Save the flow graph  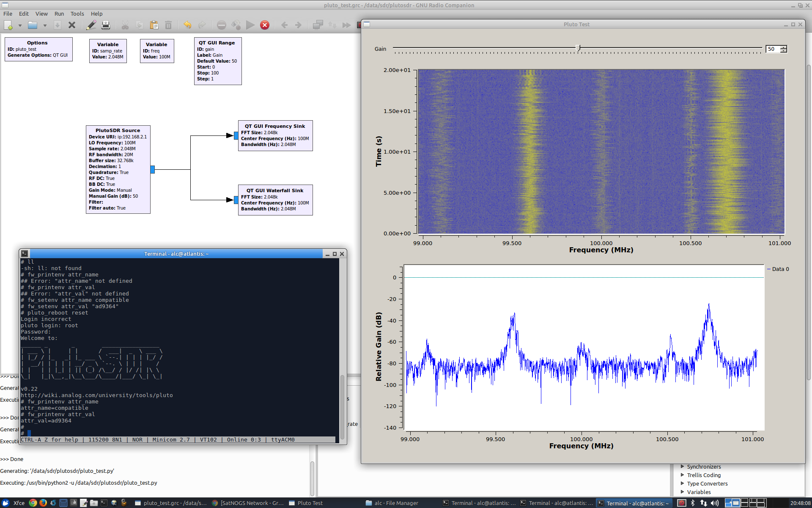tap(58, 25)
